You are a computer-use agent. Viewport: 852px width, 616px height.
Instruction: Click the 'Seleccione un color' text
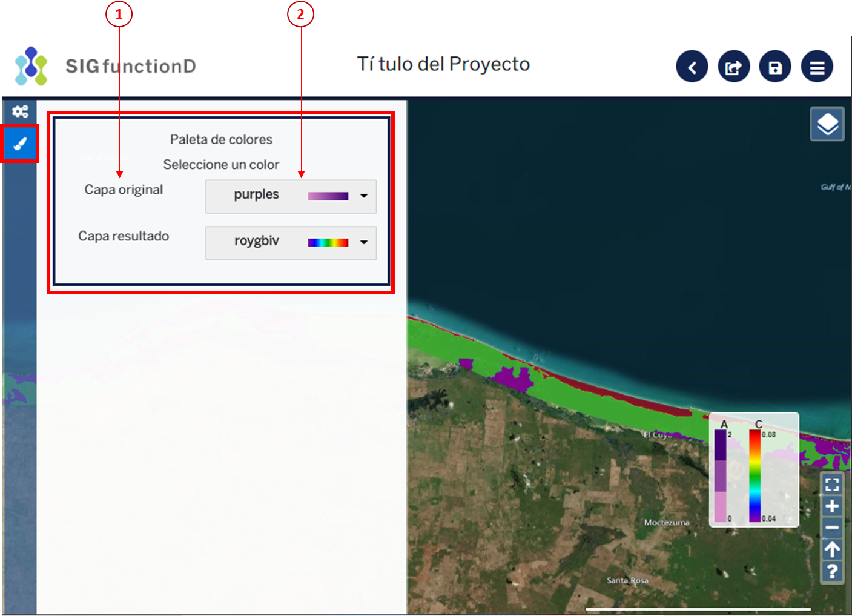(x=221, y=164)
